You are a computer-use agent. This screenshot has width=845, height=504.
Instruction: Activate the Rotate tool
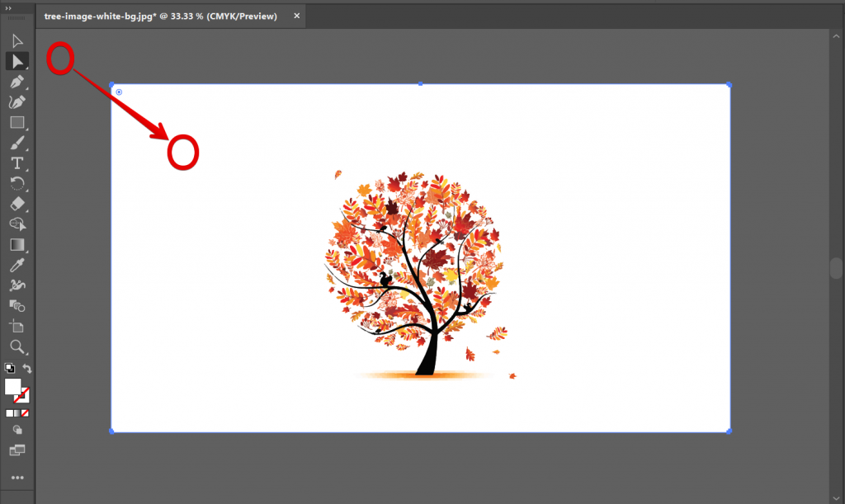17,183
